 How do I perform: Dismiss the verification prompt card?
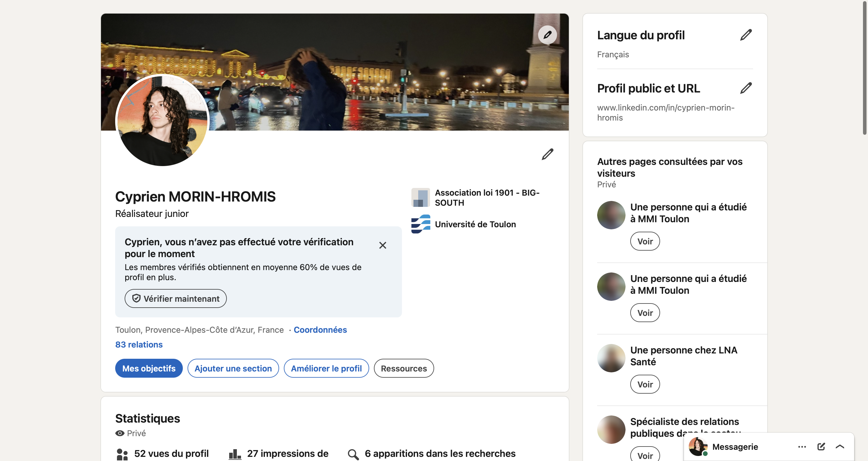coord(382,245)
